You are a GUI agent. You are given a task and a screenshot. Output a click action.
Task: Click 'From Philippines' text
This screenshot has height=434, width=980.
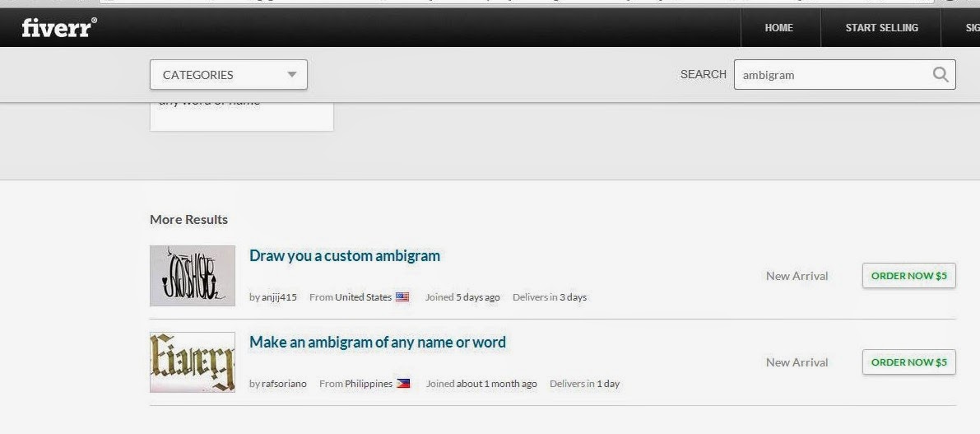point(355,383)
